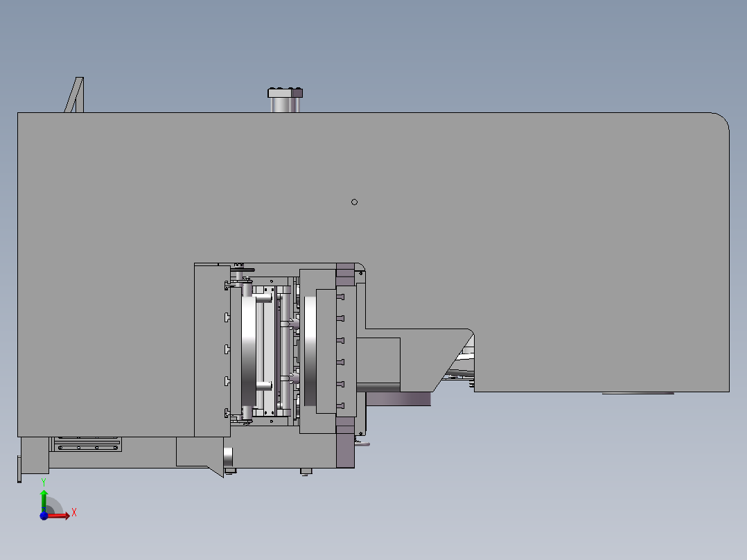The width and height of the screenshot is (747, 560).
Task: Select the bolted cylindrical cap atop the housing
Action: point(285,100)
